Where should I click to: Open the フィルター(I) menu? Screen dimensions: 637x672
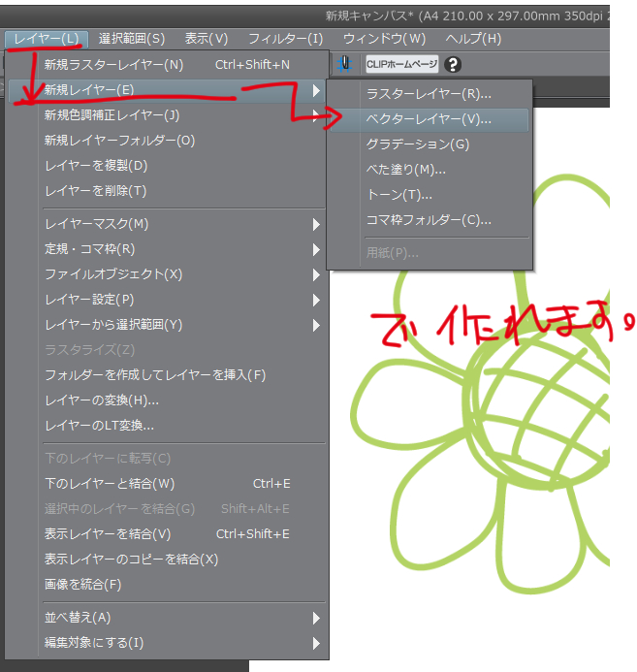[x=285, y=39]
